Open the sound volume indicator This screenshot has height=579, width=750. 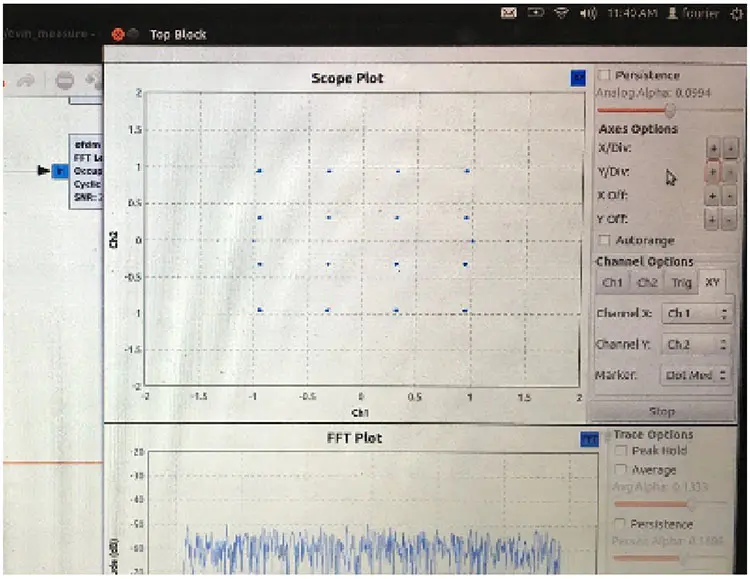tap(590, 13)
